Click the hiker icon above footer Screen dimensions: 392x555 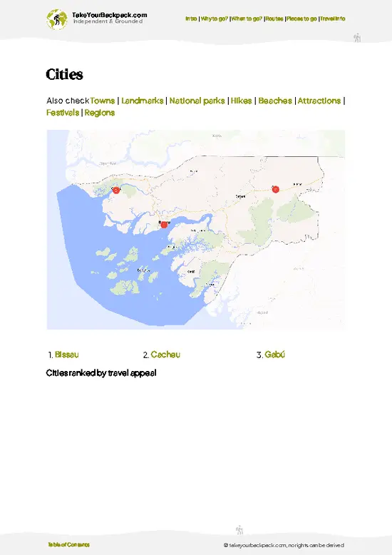(239, 530)
